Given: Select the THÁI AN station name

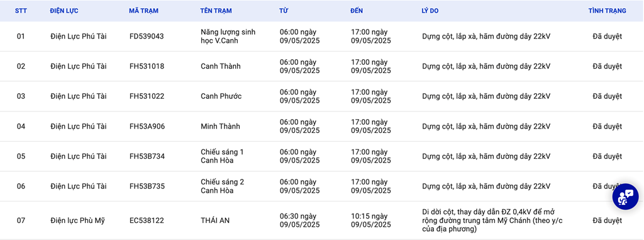Looking at the screenshot, I should (x=215, y=220).
